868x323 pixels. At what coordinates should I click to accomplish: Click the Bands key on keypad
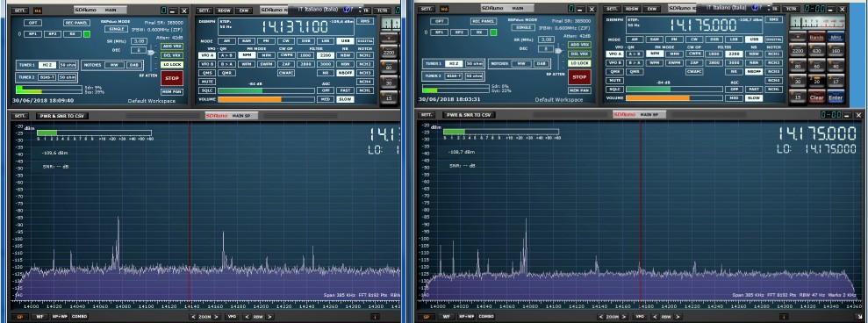(816, 37)
